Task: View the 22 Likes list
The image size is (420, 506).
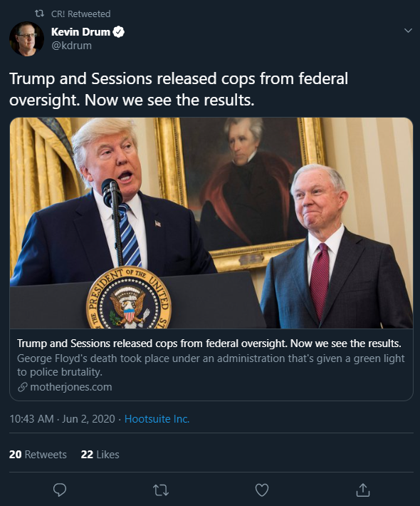Action: pos(100,455)
